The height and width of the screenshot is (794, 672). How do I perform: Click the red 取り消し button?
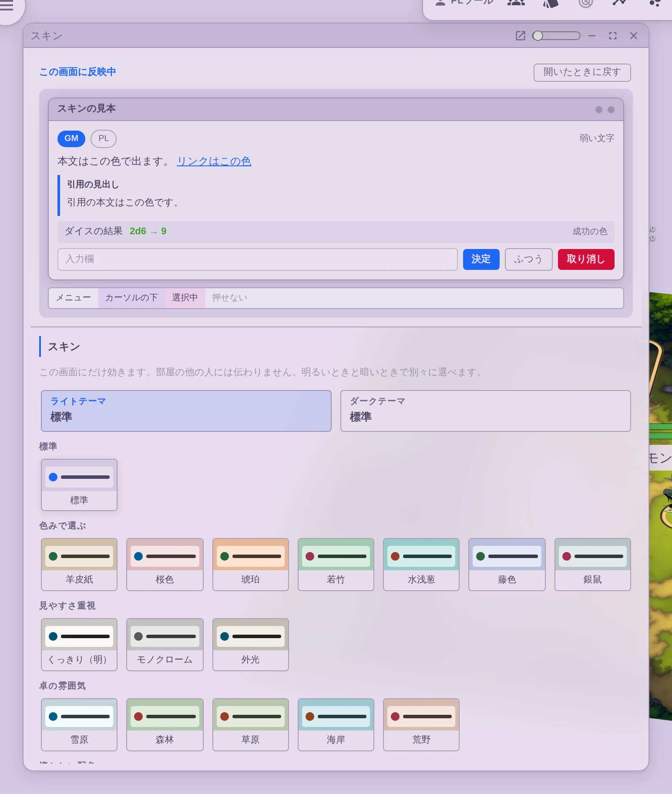point(586,259)
